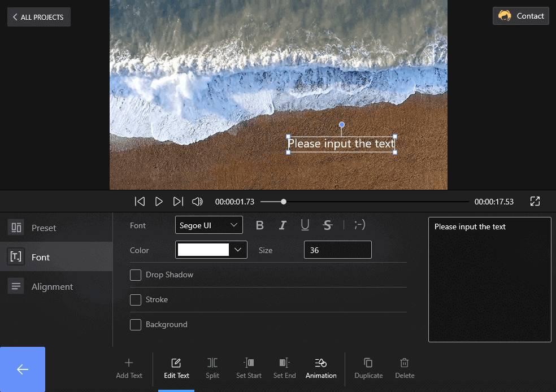Screen dimensions: 556x392
Task: Step to next frame
Action: 178,201
